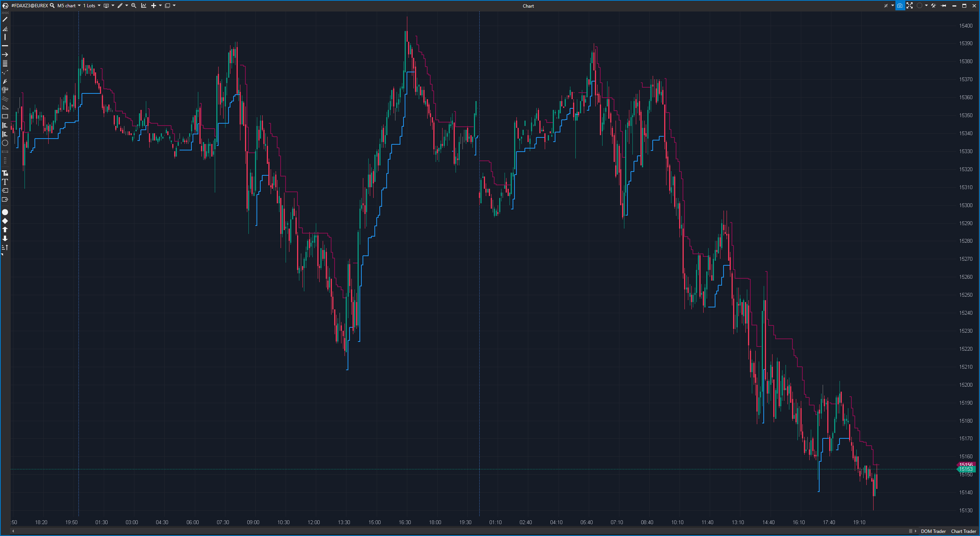Viewport: 980px width, 536px height.
Task: Select the rectangle drawing tool
Action: coord(5,116)
